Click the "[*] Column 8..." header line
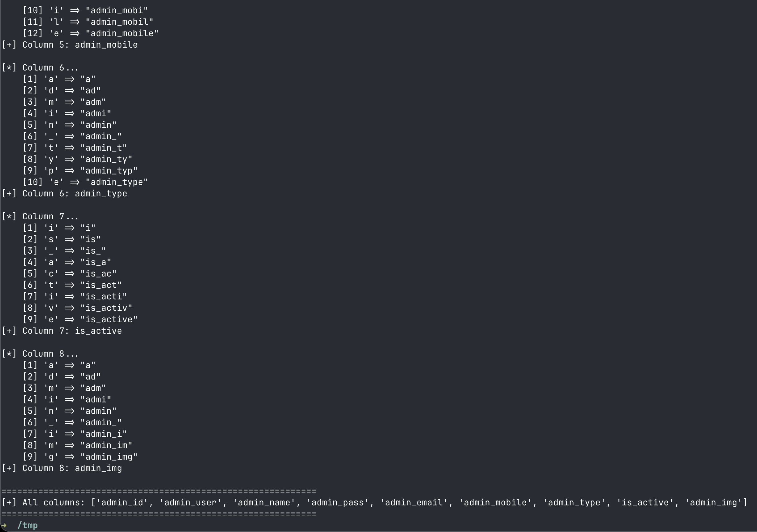757x532 pixels. tap(40, 354)
